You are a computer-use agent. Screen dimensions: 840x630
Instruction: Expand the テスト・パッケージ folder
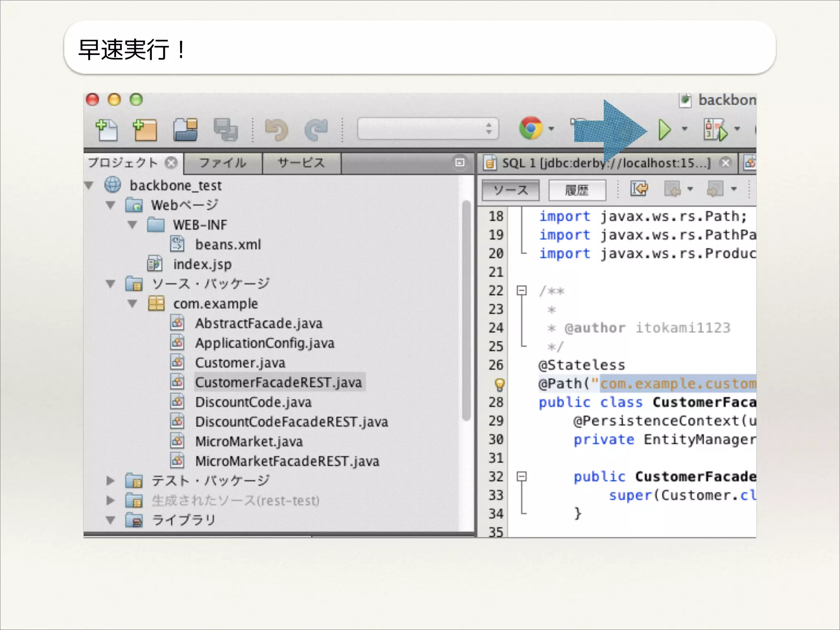point(110,480)
